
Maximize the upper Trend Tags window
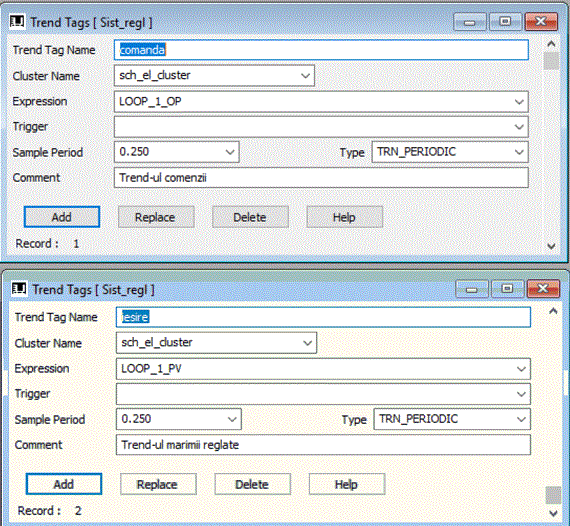tap(505, 21)
